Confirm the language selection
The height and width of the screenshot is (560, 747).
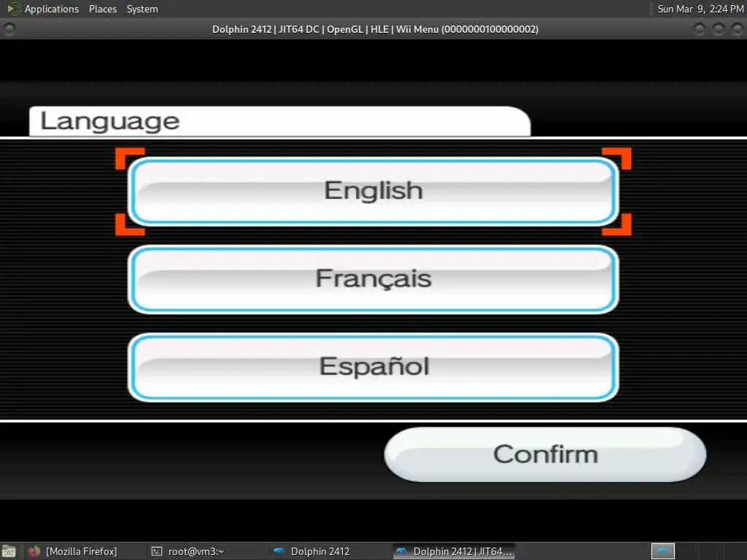(x=545, y=454)
